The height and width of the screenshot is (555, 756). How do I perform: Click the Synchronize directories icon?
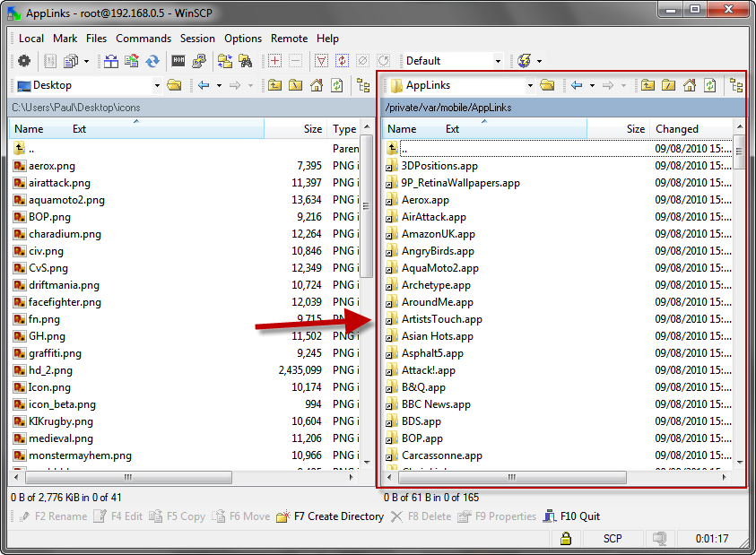point(132,61)
